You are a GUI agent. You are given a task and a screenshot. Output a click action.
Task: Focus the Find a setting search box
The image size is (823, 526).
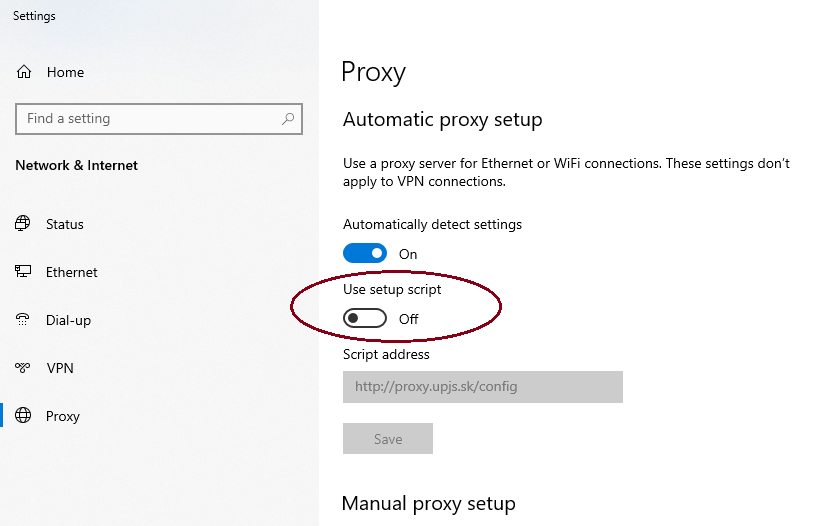click(159, 119)
